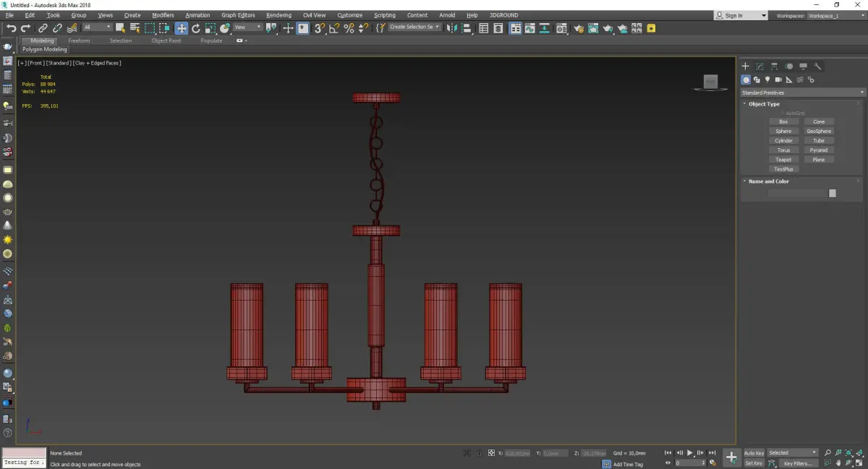The height and width of the screenshot is (469, 868).
Task: Select the Cameras category icon
Action: (x=778, y=79)
